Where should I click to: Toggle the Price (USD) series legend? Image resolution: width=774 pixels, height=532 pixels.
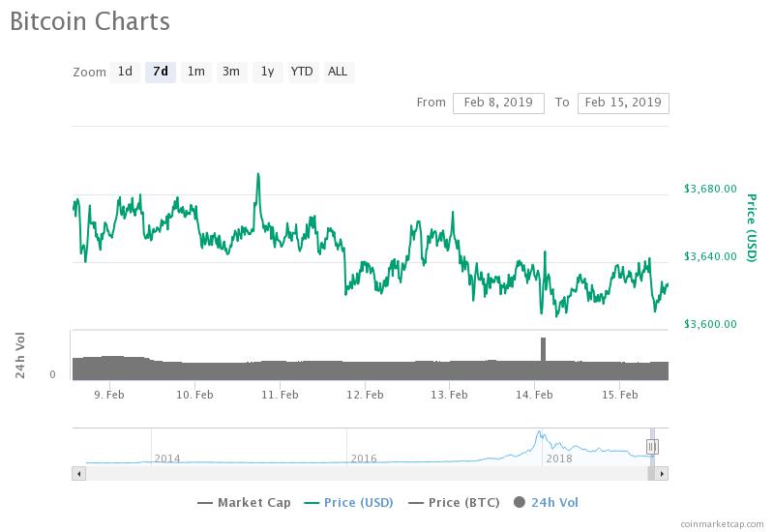(349, 503)
